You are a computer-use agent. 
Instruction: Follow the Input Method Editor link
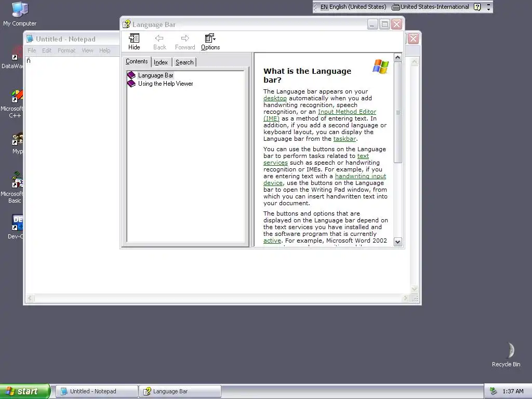(347, 112)
